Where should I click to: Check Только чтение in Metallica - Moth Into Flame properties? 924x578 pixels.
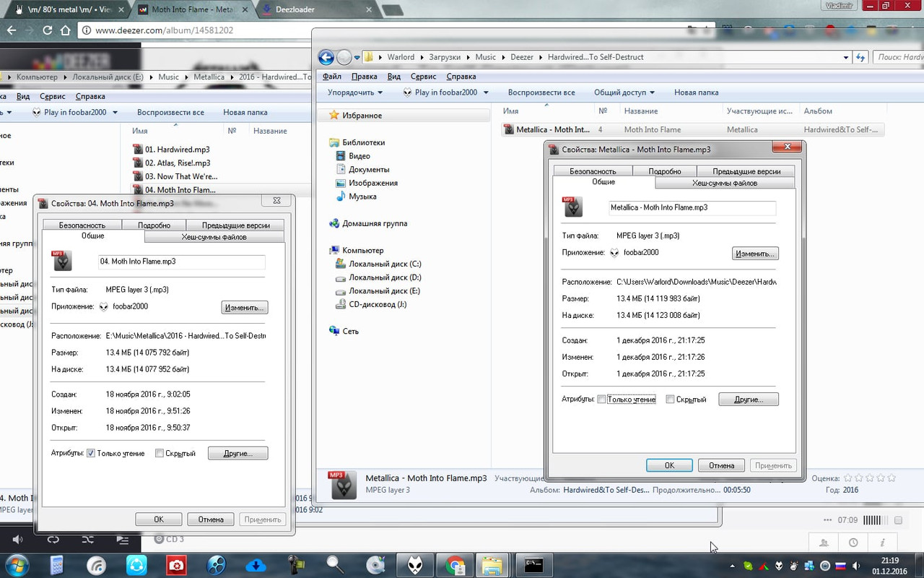coord(602,400)
